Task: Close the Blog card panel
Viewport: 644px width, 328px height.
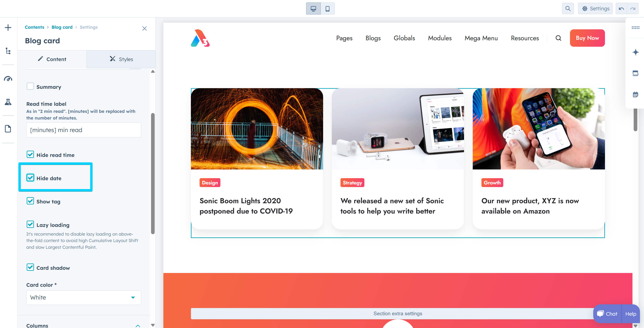Action: (145, 29)
